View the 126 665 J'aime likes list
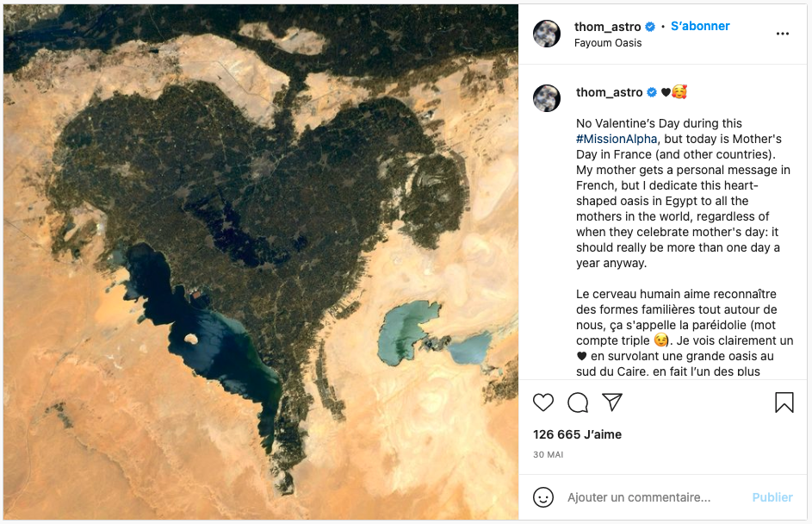The height and width of the screenshot is (524, 812). click(578, 434)
